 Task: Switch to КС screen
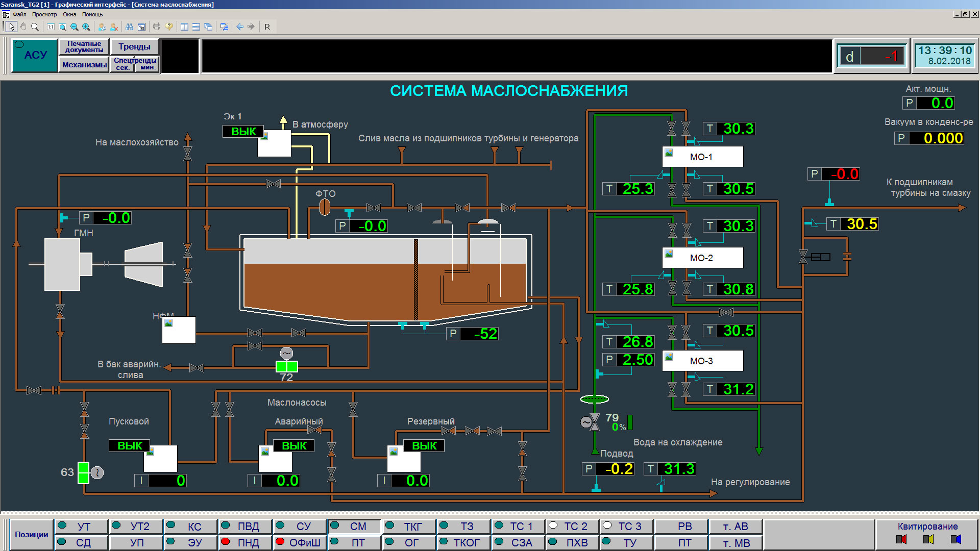pos(191,526)
